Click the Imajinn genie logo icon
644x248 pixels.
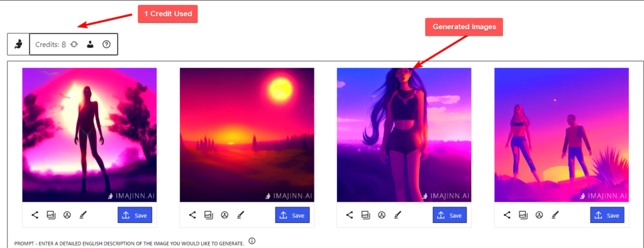click(x=18, y=45)
